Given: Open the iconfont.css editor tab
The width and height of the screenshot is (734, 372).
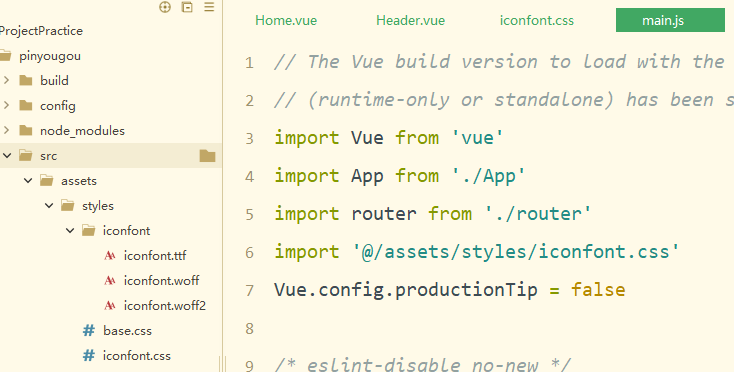Looking at the screenshot, I should [536, 21].
